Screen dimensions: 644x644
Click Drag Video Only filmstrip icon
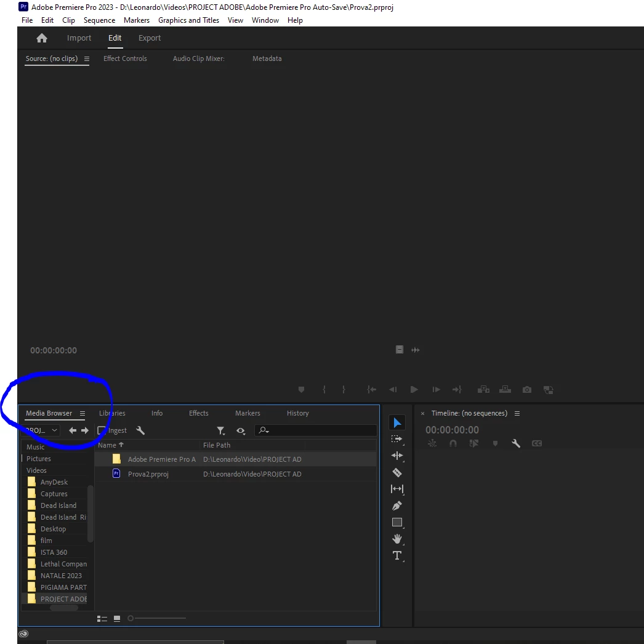(399, 350)
